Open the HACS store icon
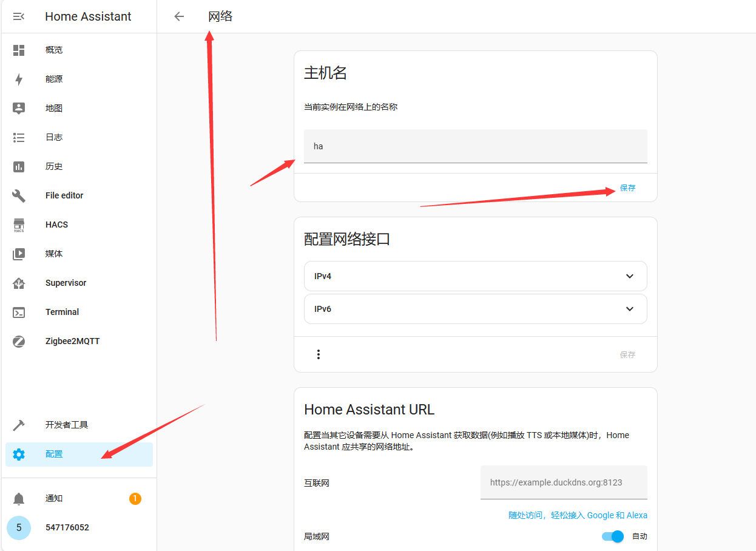 [19, 225]
